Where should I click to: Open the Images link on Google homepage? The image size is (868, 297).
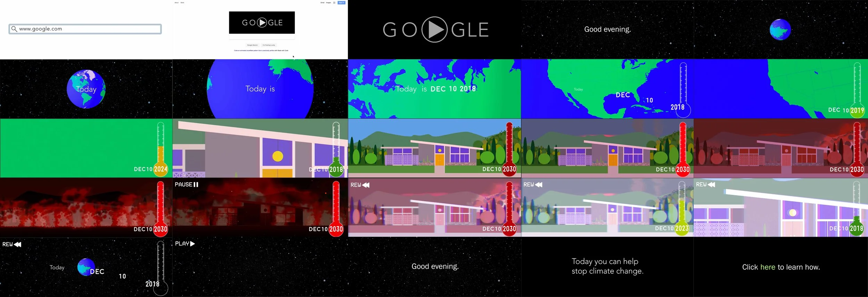(328, 3)
